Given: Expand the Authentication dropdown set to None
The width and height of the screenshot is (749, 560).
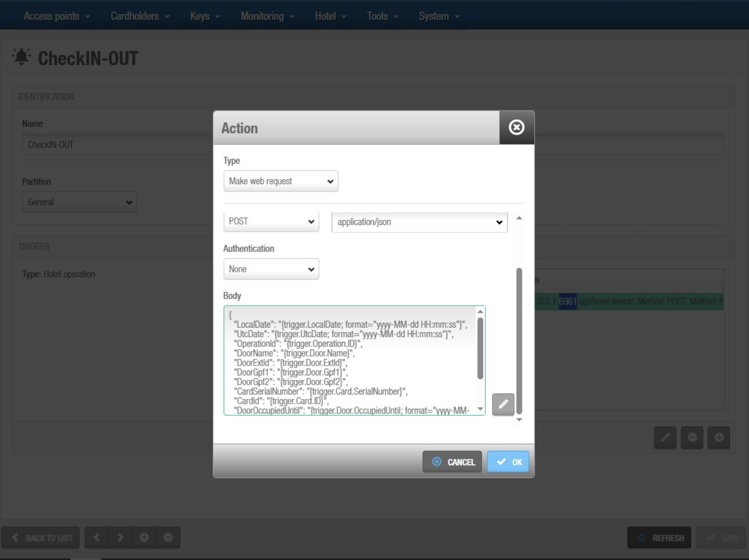Looking at the screenshot, I should tap(271, 269).
